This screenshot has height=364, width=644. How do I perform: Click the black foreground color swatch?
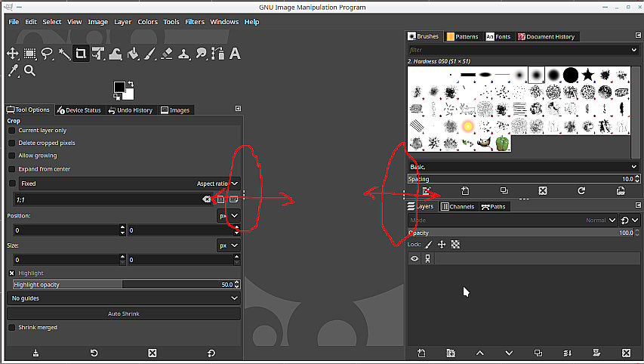coord(119,87)
